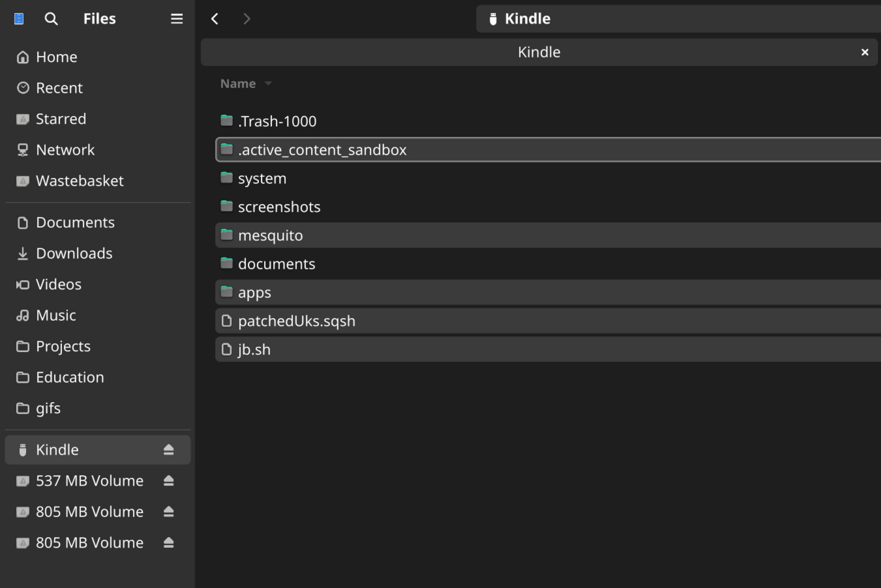Browse the Network location

pyautogui.click(x=65, y=150)
